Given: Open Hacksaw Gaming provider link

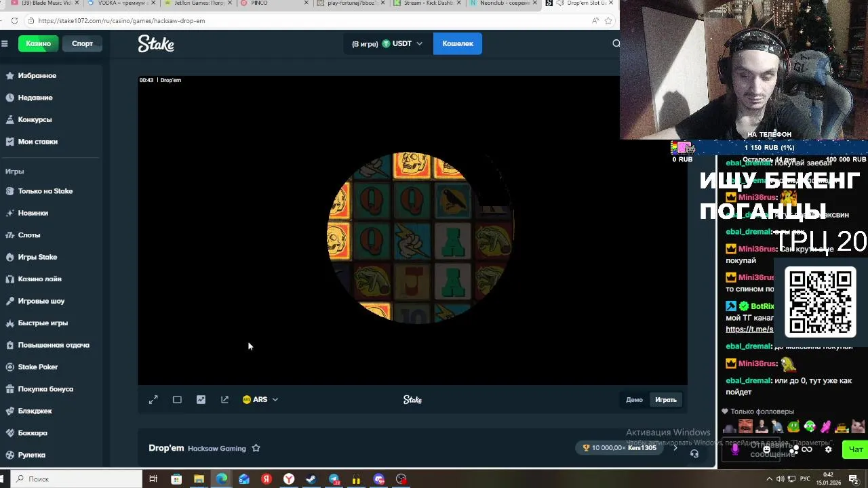Looking at the screenshot, I should (216, 449).
